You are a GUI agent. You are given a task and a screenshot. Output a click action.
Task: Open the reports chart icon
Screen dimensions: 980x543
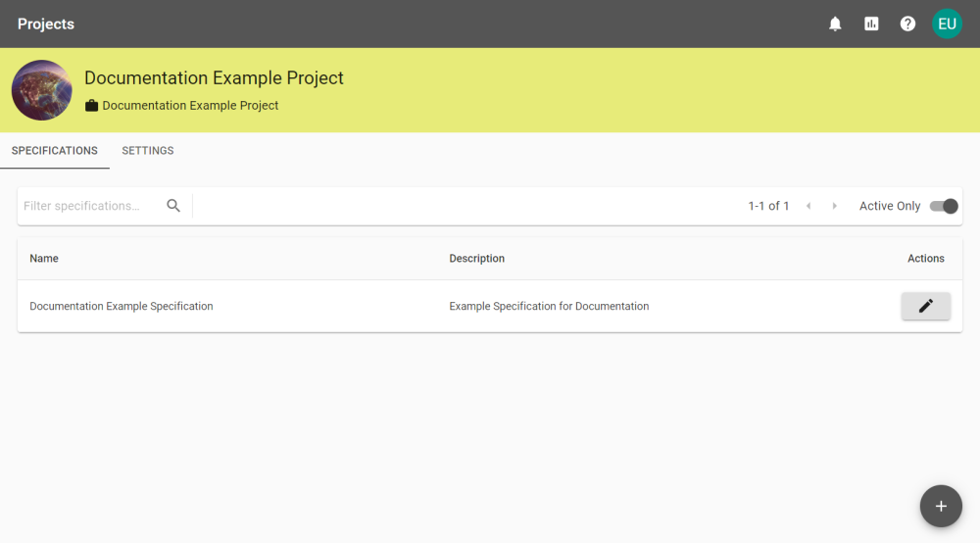(871, 24)
